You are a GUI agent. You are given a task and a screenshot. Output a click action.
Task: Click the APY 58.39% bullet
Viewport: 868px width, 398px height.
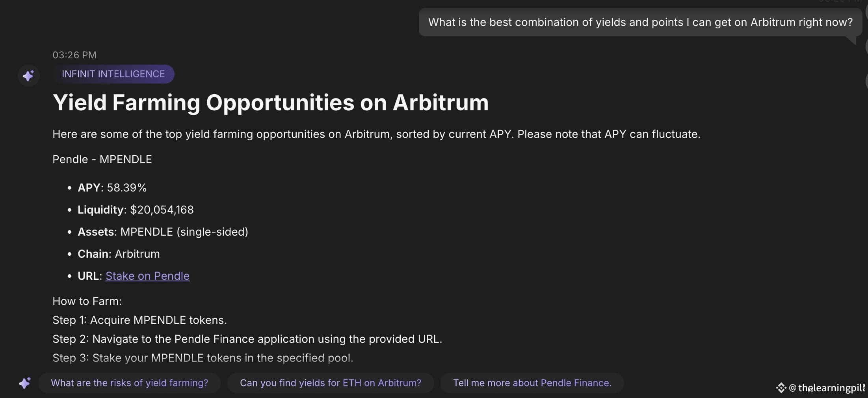click(112, 188)
